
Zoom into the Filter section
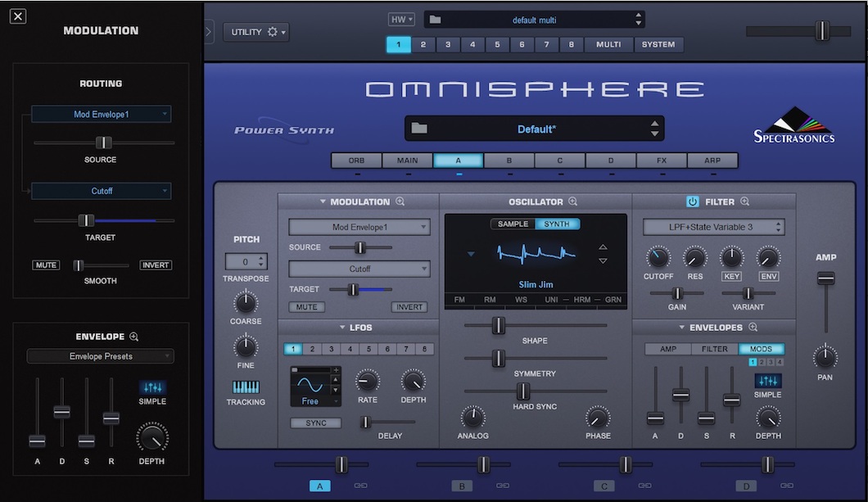point(745,201)
